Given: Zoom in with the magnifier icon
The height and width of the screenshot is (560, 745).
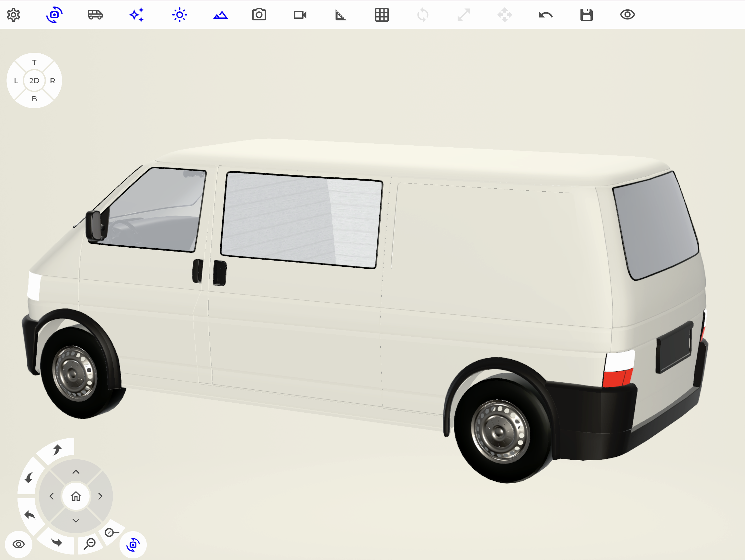Looking at the screenshot, I should point(90,542).
